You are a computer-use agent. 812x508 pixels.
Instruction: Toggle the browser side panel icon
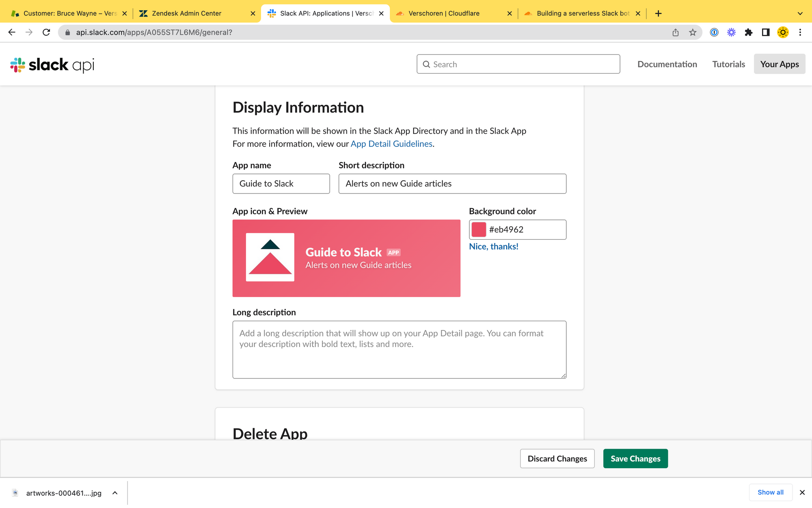click(x=766, y=33)
